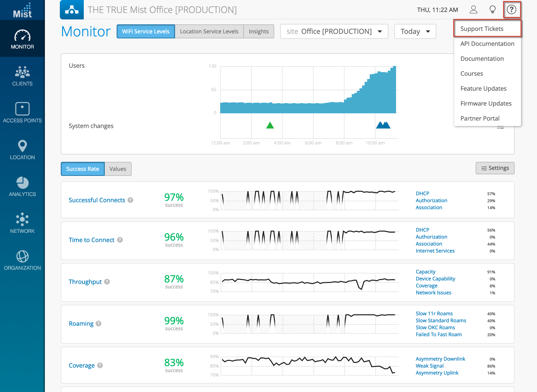Click the lightbulb icon in header

492,10
